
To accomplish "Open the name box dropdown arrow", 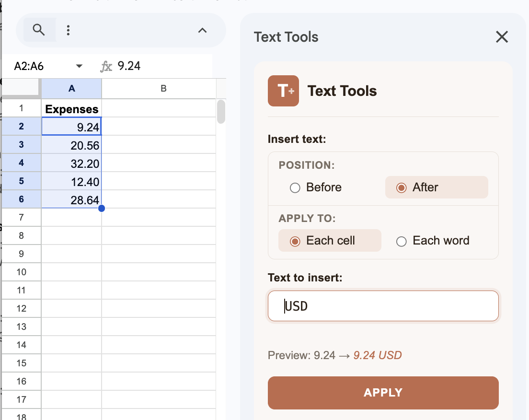I will pos(79,66).
